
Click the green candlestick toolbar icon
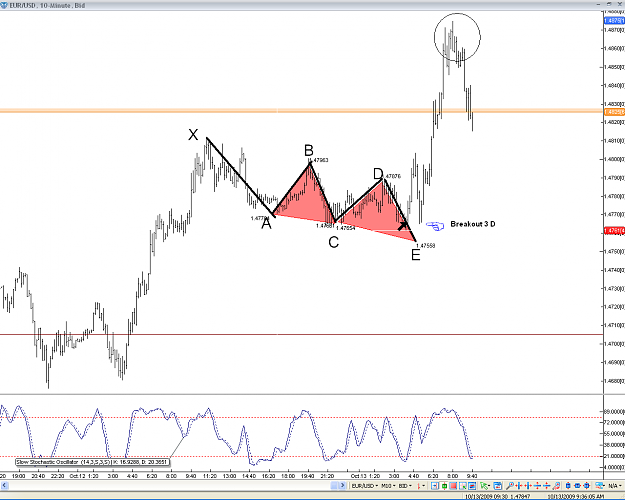click(444, 486)
